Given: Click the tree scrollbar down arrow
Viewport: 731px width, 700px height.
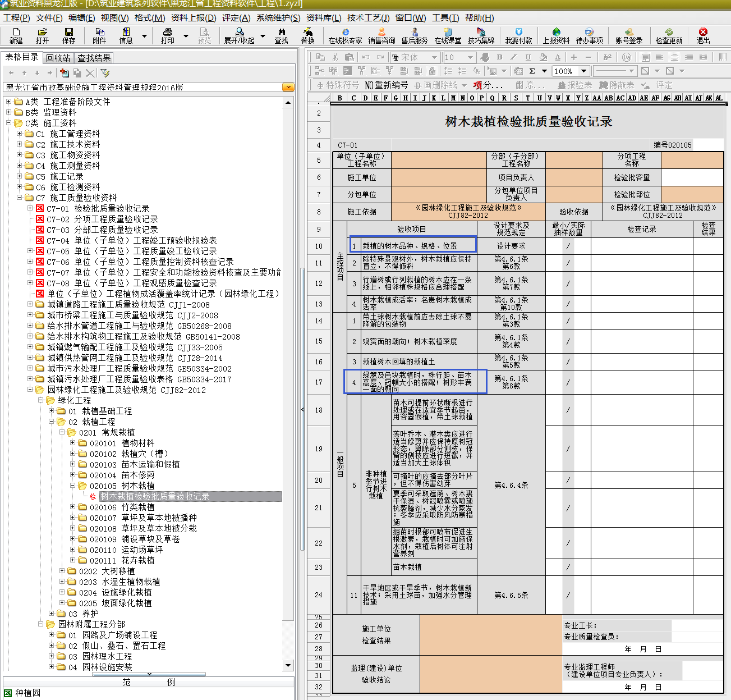Looking at the screenshot, I should pyautogui.click(x=288, y=665).
